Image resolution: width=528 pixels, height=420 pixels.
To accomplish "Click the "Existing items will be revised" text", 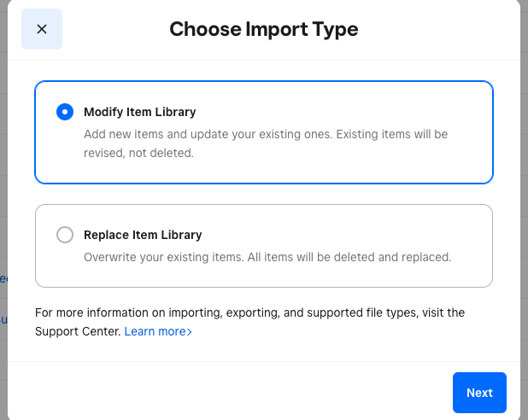I will point(376,135).
